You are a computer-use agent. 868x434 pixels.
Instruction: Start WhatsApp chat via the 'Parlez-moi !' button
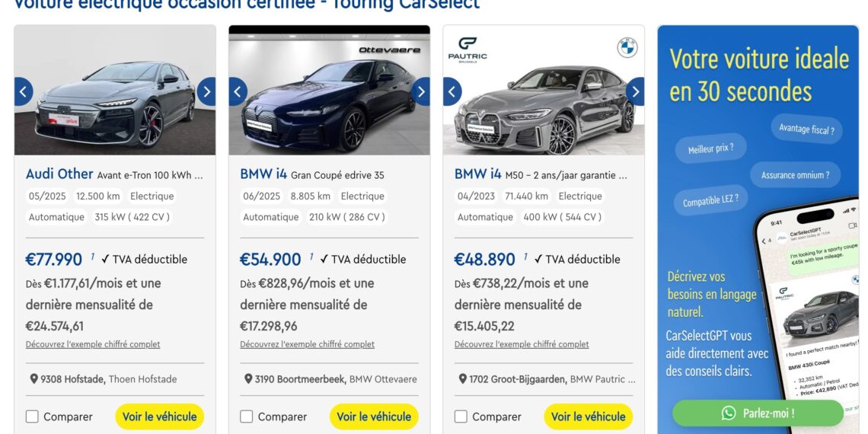[x=758, y=413]
